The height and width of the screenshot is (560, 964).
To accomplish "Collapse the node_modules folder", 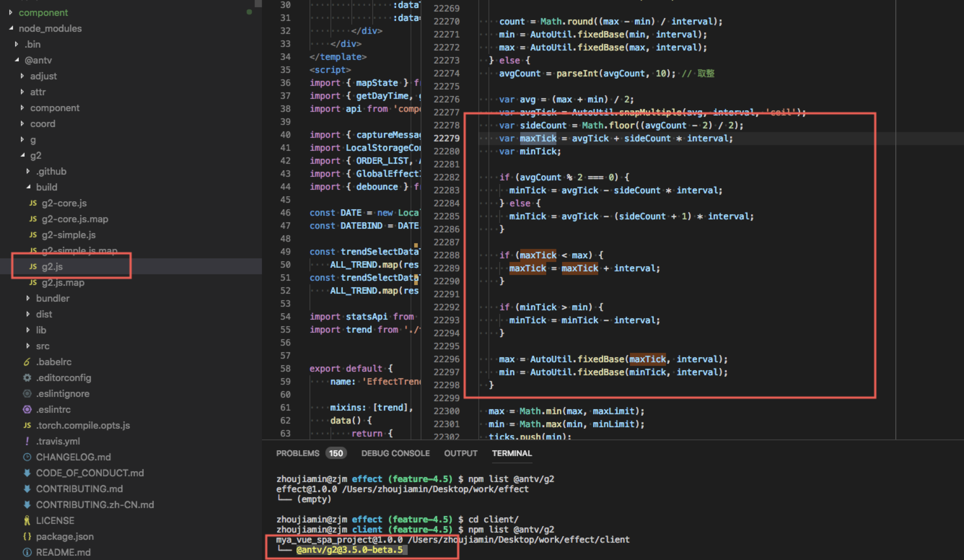I will (x=12, y=28).
